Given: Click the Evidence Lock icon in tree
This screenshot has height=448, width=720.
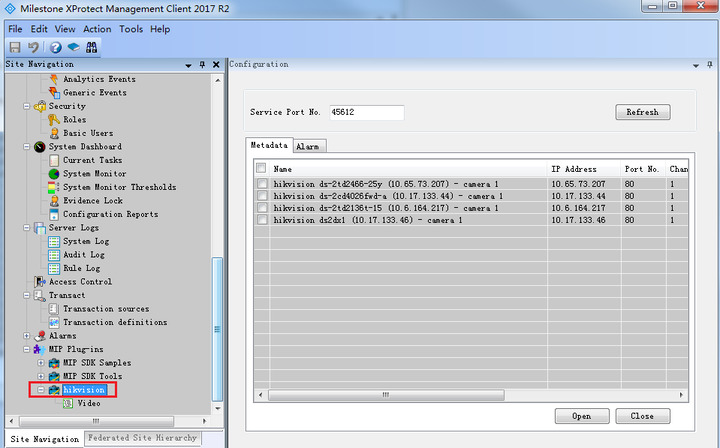Looking at the screenshot, I should pos(54,201).
